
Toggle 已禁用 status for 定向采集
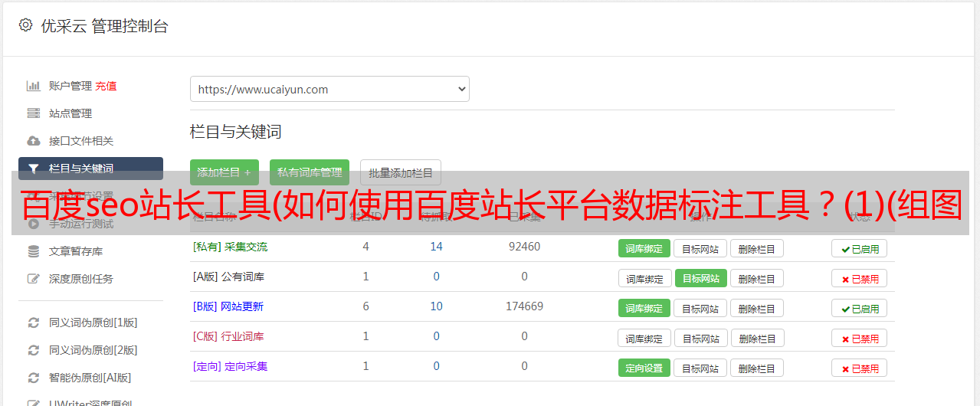coord(860,368)
